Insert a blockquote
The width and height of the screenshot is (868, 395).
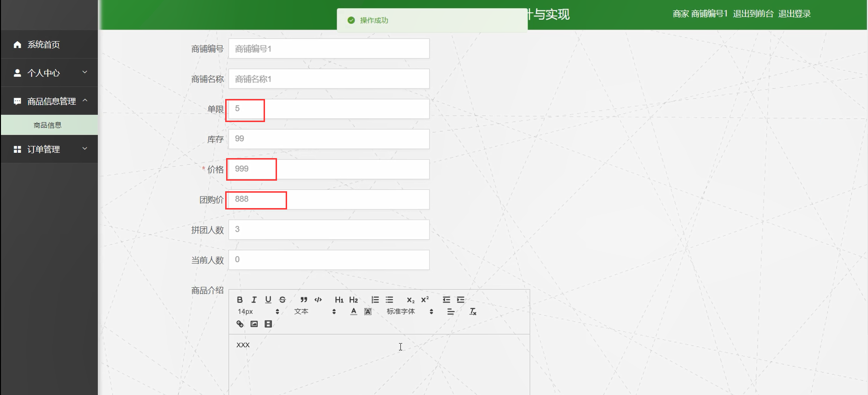coord(304,299)
